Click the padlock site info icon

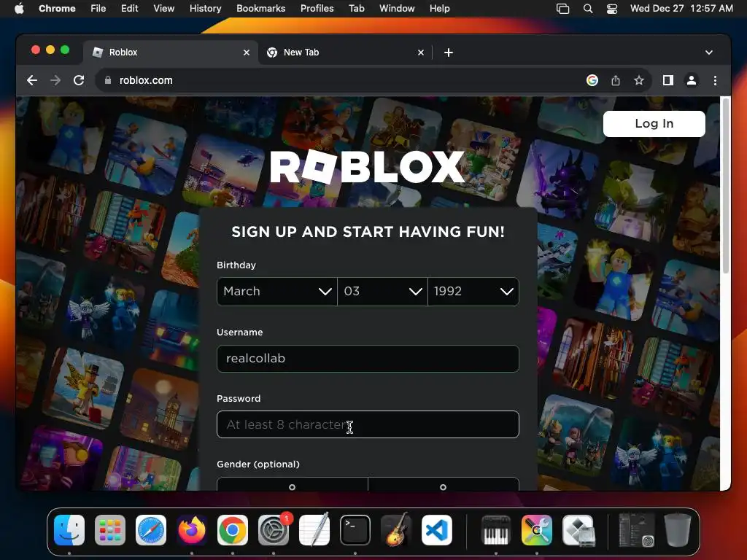(x=108, y=80)
